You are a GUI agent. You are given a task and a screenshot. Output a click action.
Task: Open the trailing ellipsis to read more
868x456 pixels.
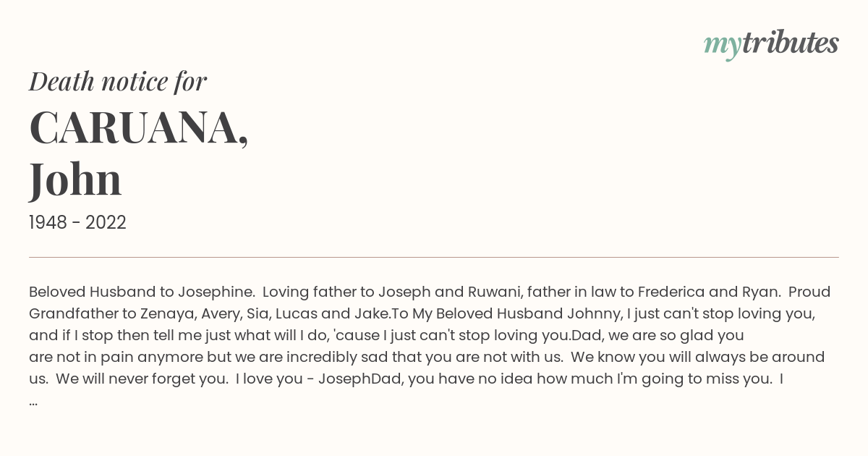tap(33, 401)
